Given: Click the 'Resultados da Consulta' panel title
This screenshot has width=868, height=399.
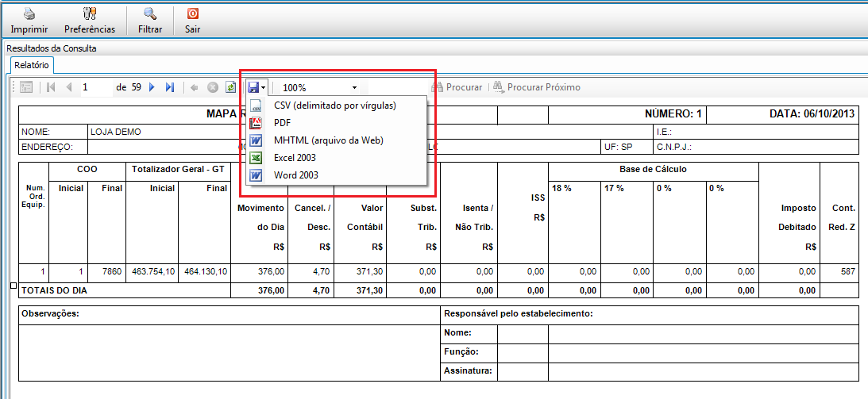Looking at the screenshot, I should pyautogui.click(x=52, y=48).
